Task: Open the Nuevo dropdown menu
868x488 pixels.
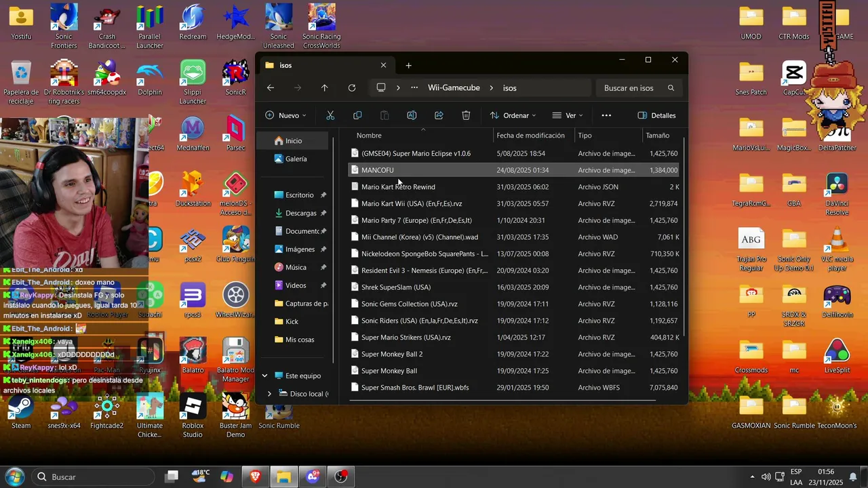Action: pos(285,115)
